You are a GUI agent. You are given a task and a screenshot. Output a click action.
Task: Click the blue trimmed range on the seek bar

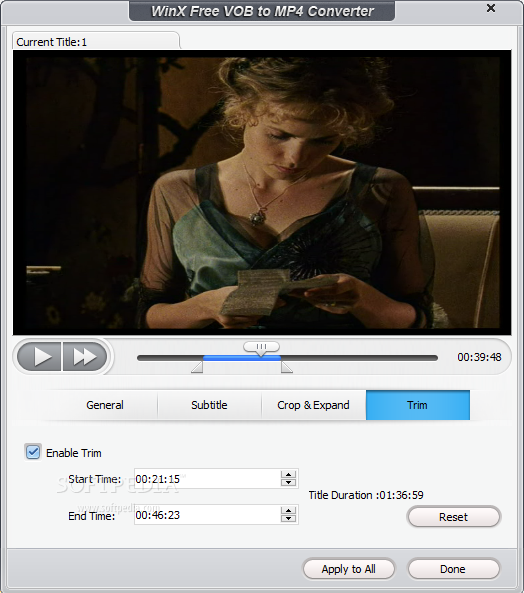242,358
